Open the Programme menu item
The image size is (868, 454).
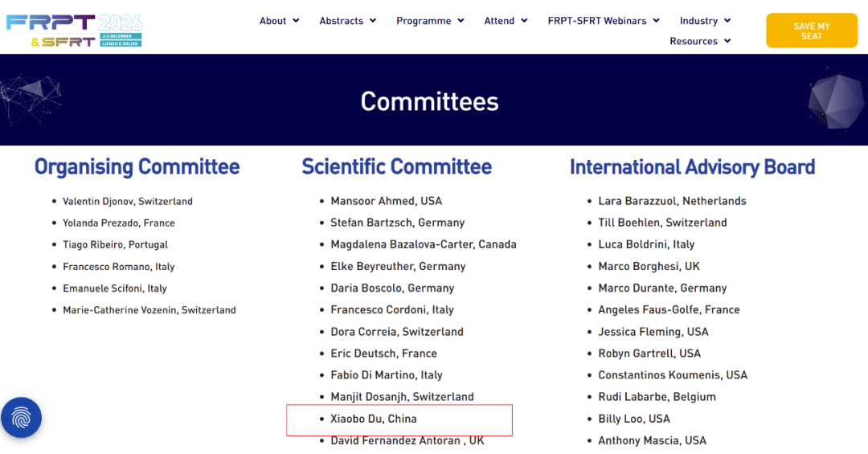tap(424, 20)
